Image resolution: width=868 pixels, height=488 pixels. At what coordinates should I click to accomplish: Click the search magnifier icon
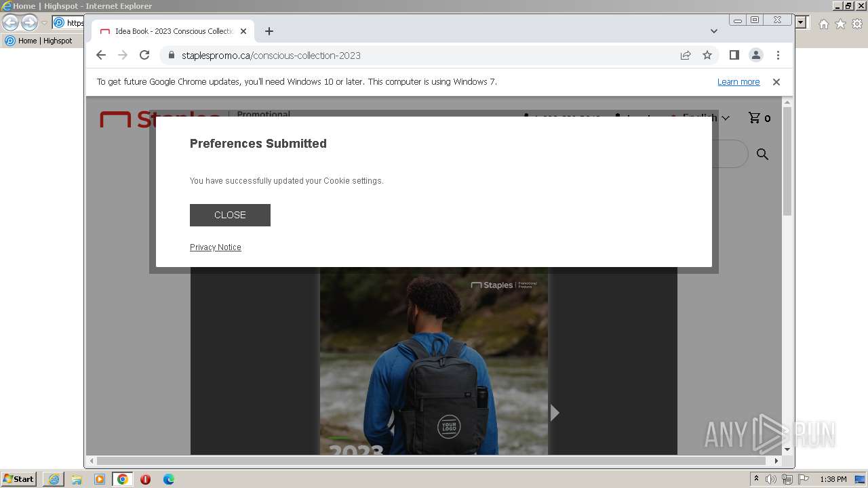[x=763, y=155]
